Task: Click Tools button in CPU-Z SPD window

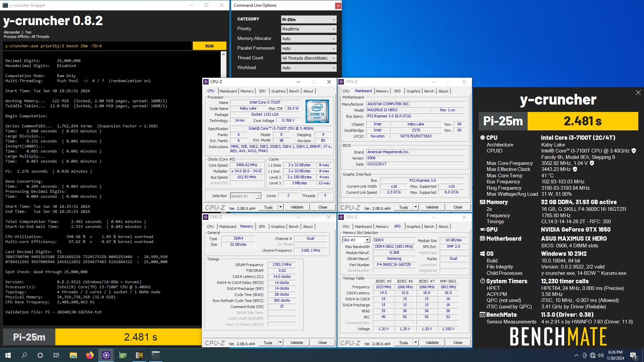Action: pyautogui.click(x=404, y=343)
